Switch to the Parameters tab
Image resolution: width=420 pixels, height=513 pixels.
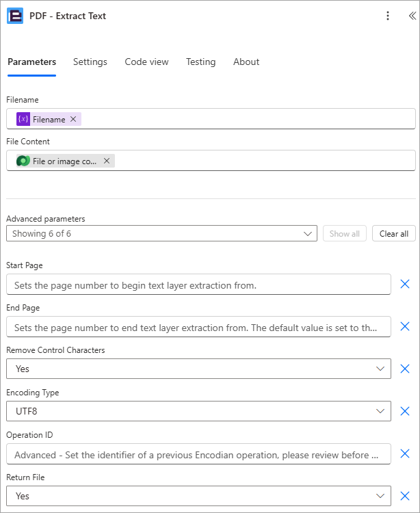tap(31, 62)
